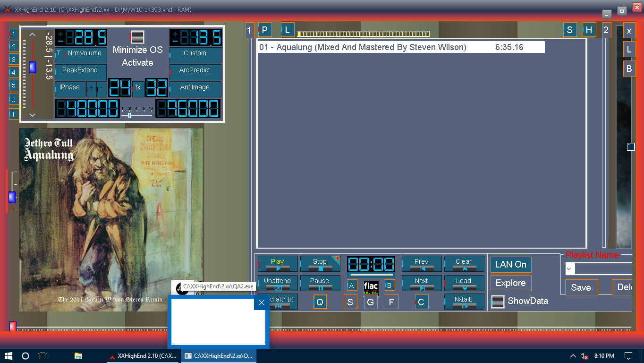Turn on LAN On

click(x=511, y=265)
